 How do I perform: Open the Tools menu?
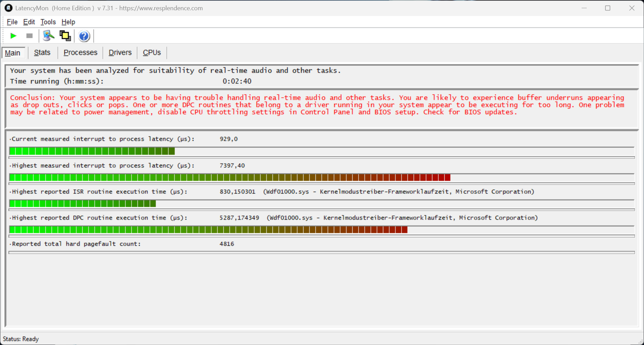(48, 22)
